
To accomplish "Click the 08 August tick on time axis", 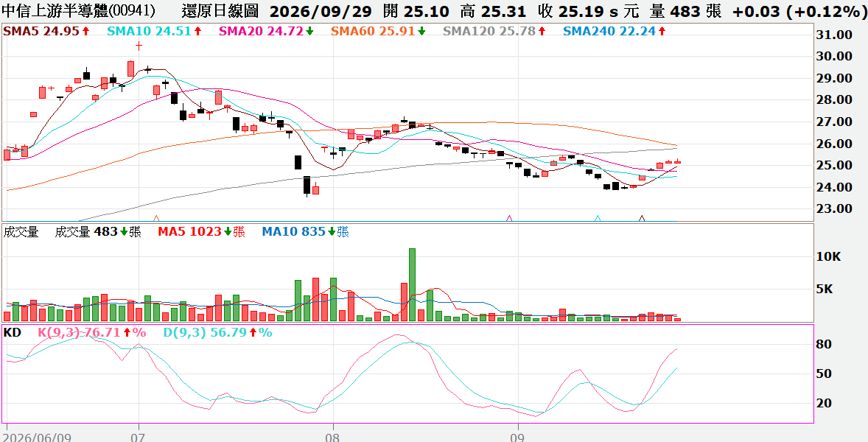I will coord(333,437).
